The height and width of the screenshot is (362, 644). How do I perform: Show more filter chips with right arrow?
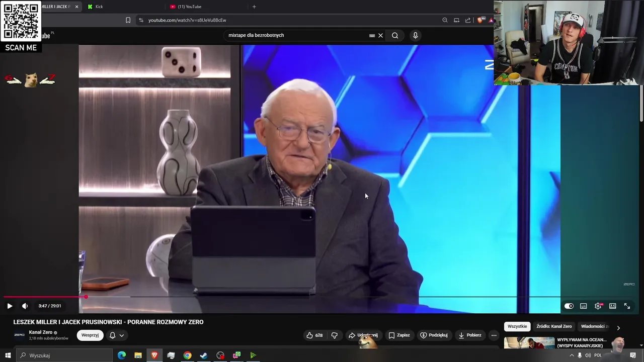pyautogui.click(x=618, y=328)
